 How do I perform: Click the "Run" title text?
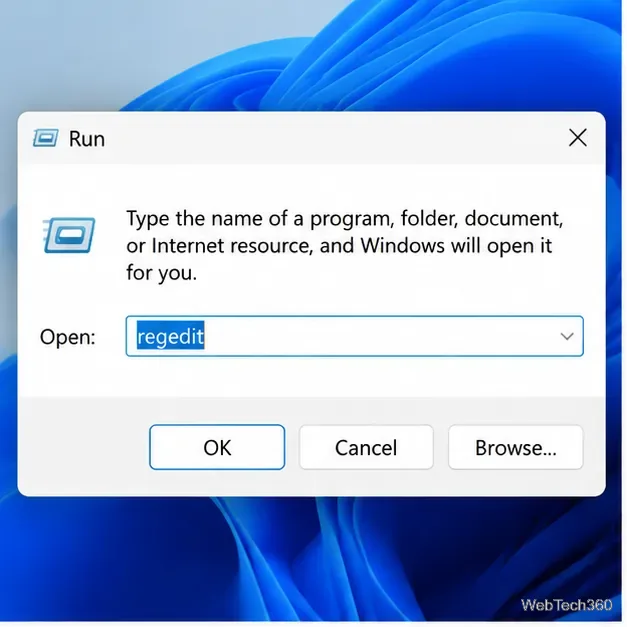(x=87, y=139)
